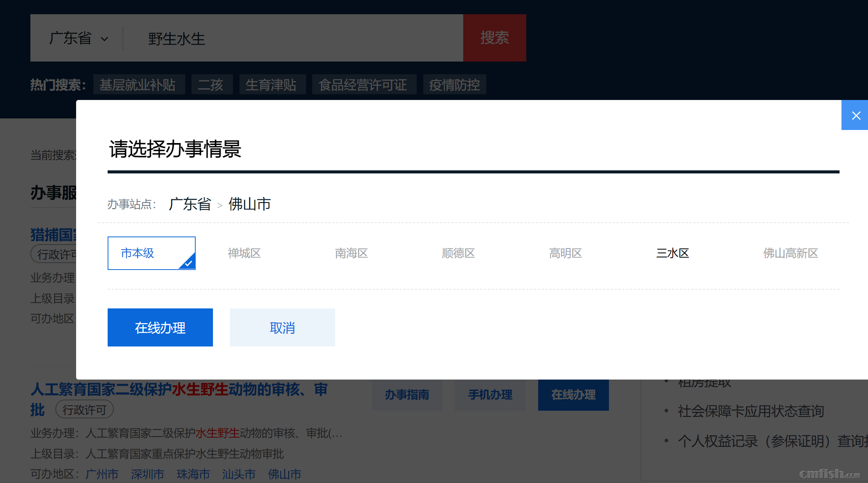The height and width of the screenshot is (483, 868).
Task: Click 社会保障卡应用状态查询 sidebar link
Action: (x=750, y=411)
